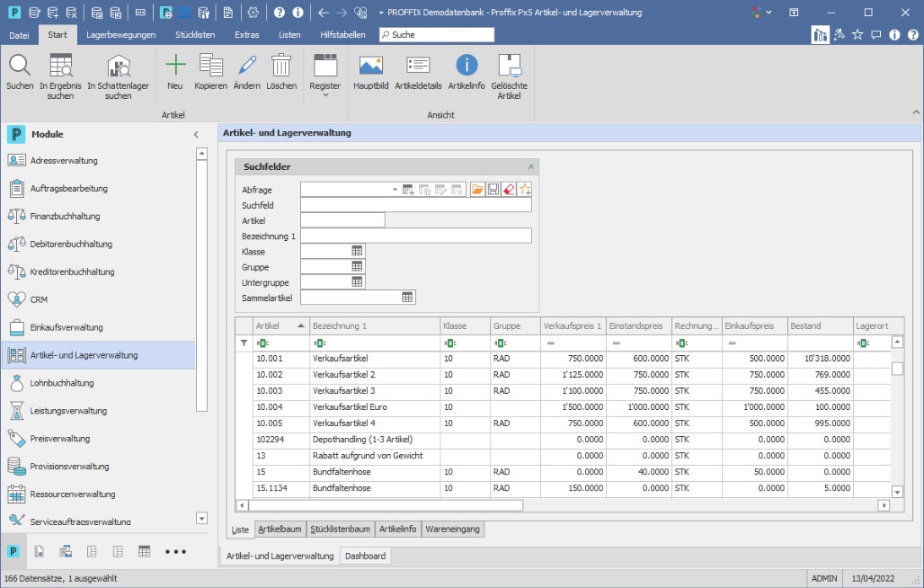Switch to the Artikelbaum tab

pos(280,529)
